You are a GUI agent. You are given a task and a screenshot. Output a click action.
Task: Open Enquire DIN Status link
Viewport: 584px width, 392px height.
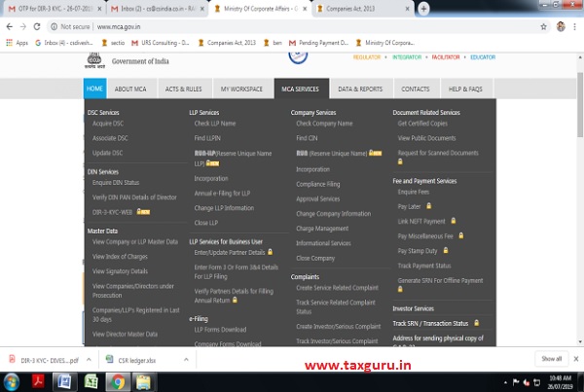116,183
